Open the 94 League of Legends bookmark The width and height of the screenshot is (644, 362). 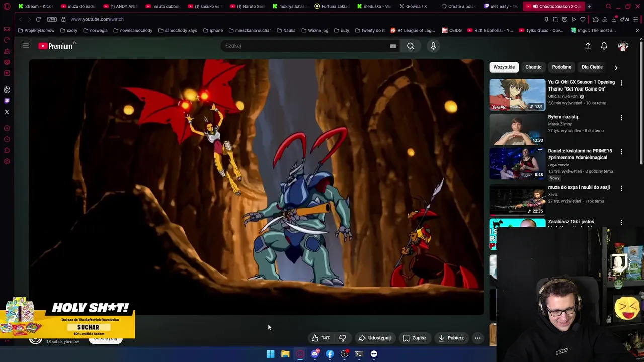(413, 30)
